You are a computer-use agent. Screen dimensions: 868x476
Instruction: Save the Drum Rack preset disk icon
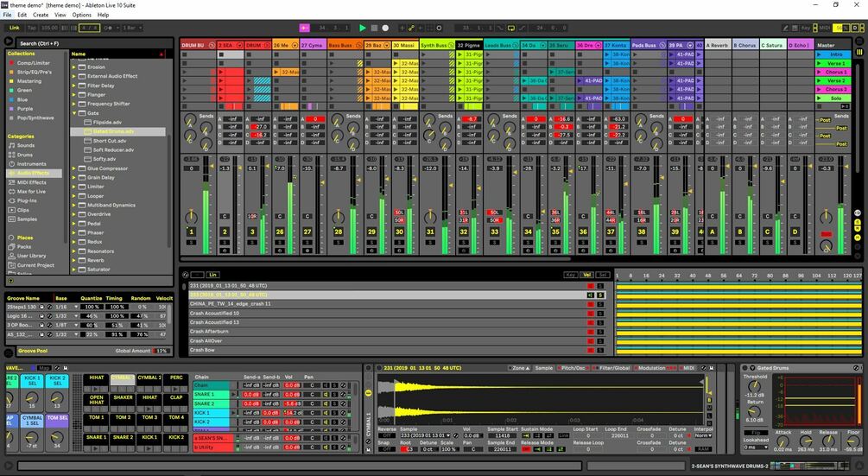[x=66, y=367]
